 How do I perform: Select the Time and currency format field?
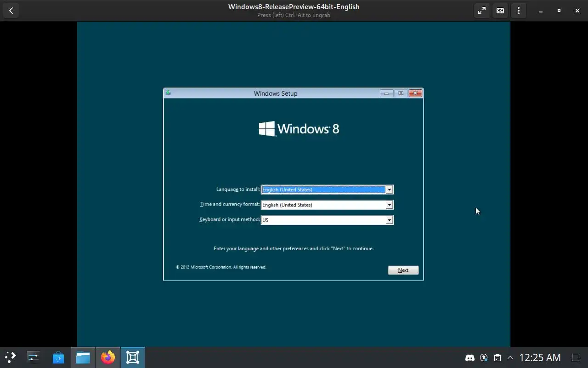coord(327,205)
